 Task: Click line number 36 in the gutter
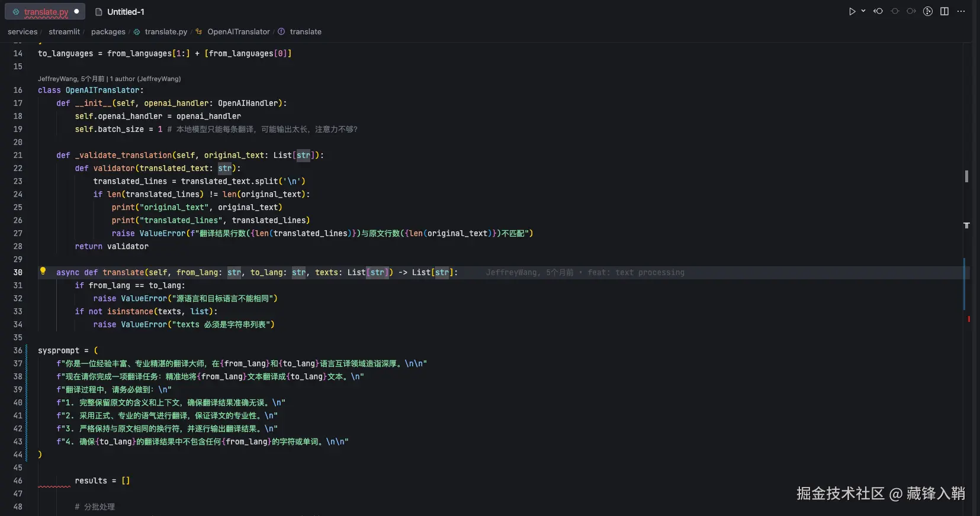18,350
